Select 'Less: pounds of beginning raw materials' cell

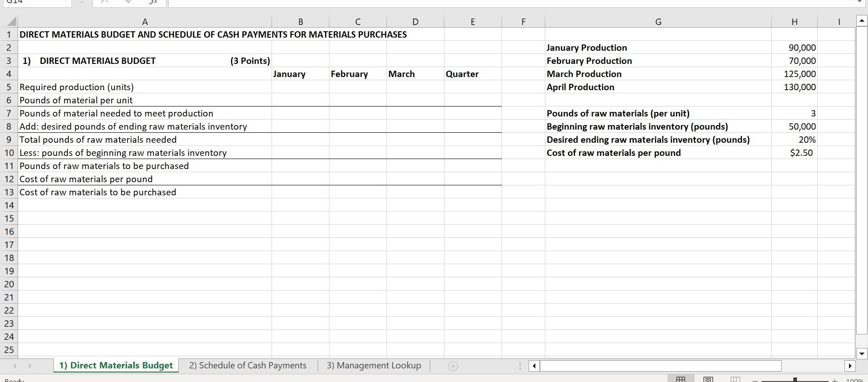[145, 153]
